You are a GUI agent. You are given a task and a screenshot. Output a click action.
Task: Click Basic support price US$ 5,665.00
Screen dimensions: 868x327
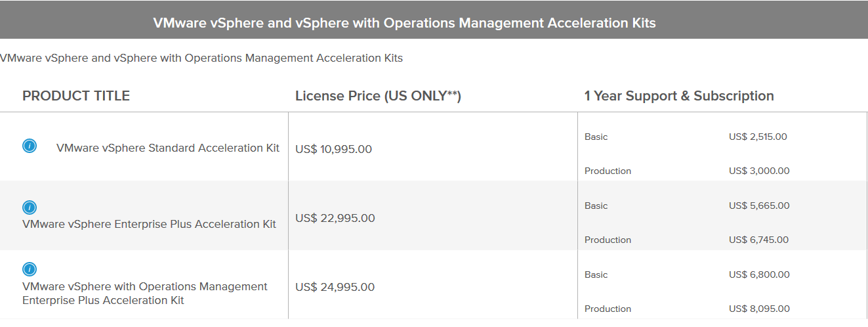tap(759, 206)
